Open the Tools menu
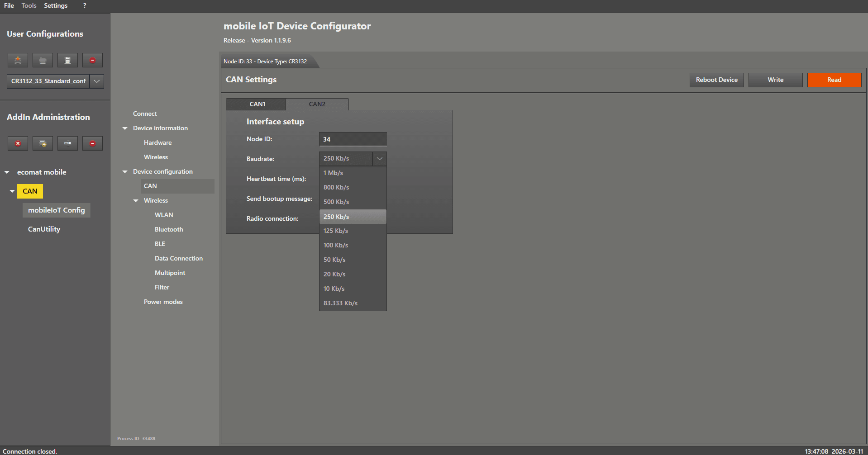 coord(29,5)
